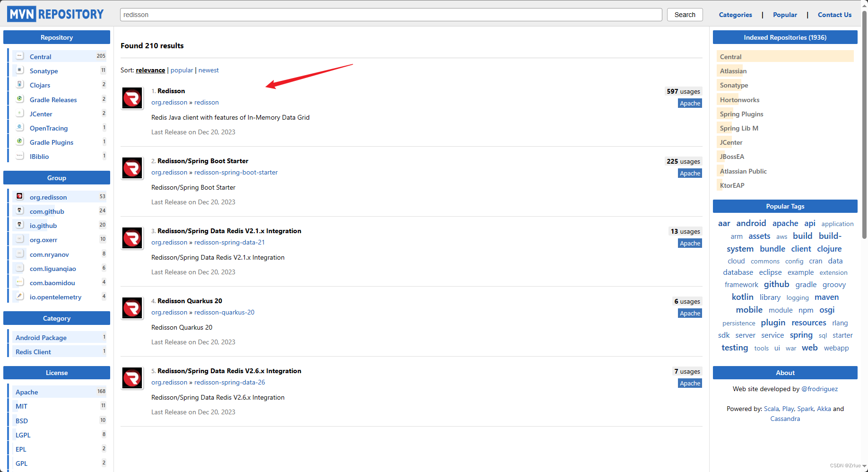Open the Contact Us page
The image size is (868, 472).
pyautogui.click(x=834, y=15)
